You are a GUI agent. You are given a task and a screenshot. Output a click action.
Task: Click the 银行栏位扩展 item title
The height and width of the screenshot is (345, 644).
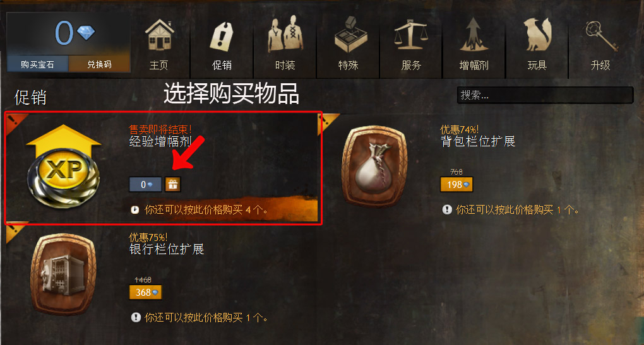[166, 249]
